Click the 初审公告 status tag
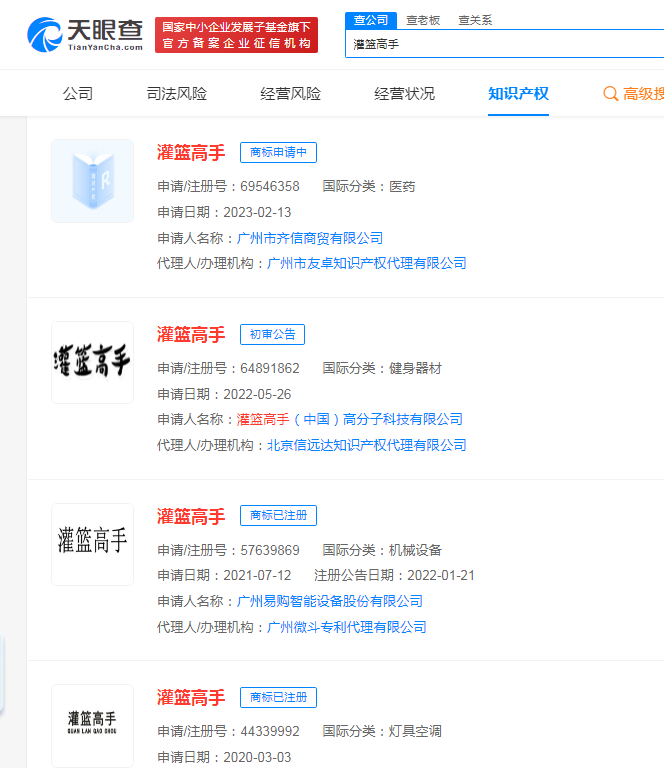Screen dimensions: 664x768 click(x=272, y=334)
